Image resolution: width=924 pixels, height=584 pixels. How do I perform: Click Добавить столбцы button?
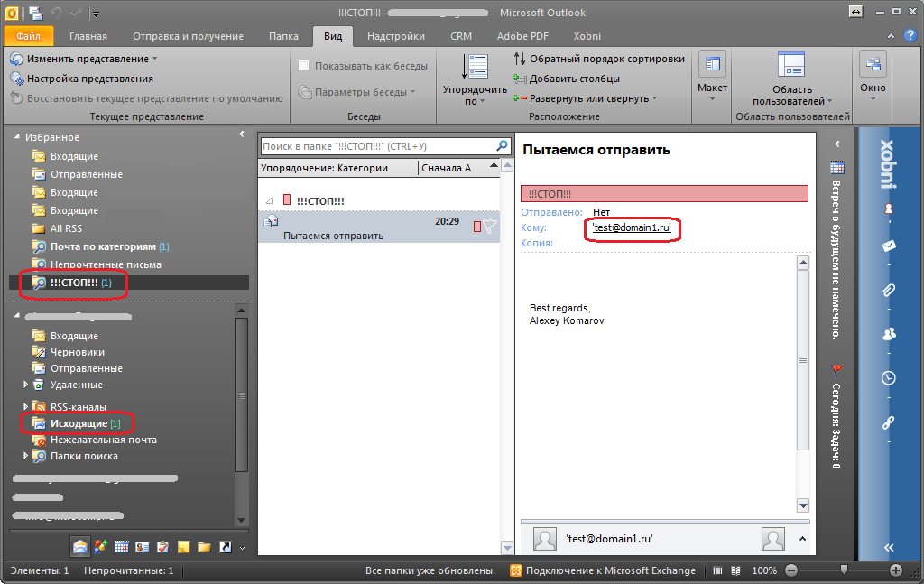pyautogui.click(x=567, y=79)
